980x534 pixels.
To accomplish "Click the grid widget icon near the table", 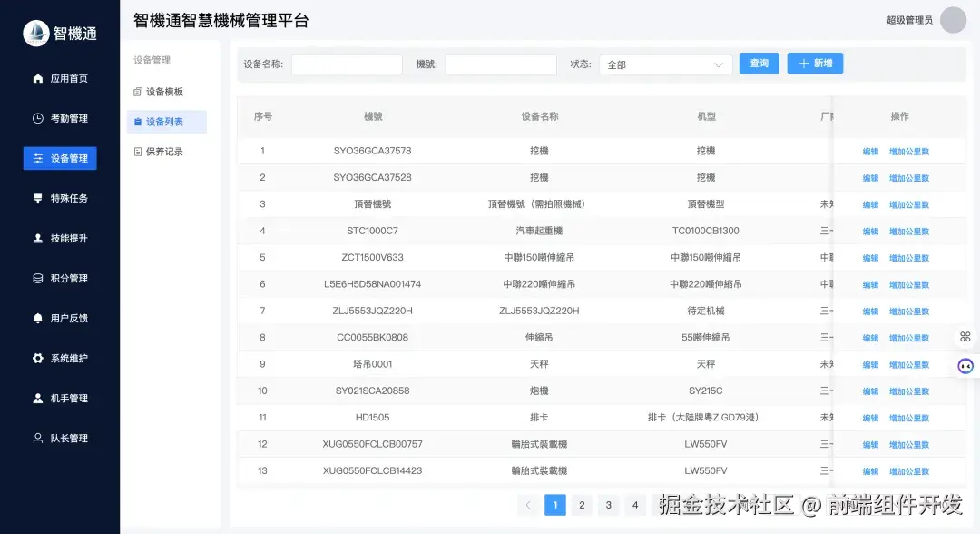I will (965, 336).
